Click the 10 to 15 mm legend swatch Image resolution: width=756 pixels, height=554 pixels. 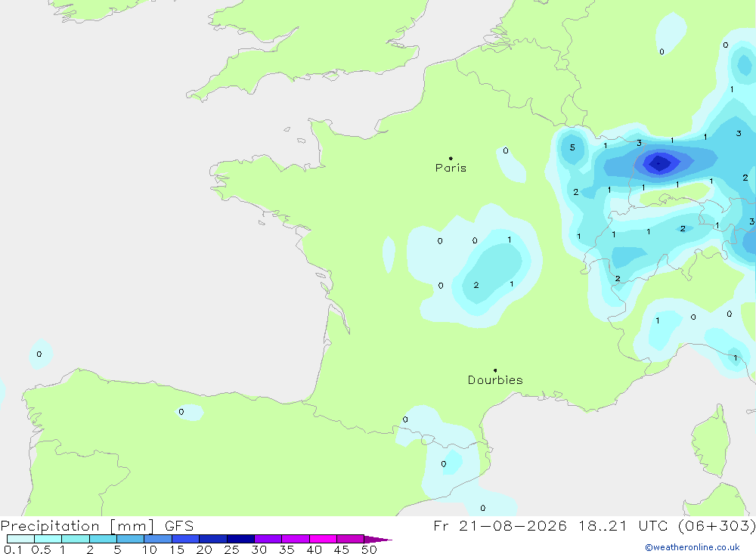[x=158, y=539]
